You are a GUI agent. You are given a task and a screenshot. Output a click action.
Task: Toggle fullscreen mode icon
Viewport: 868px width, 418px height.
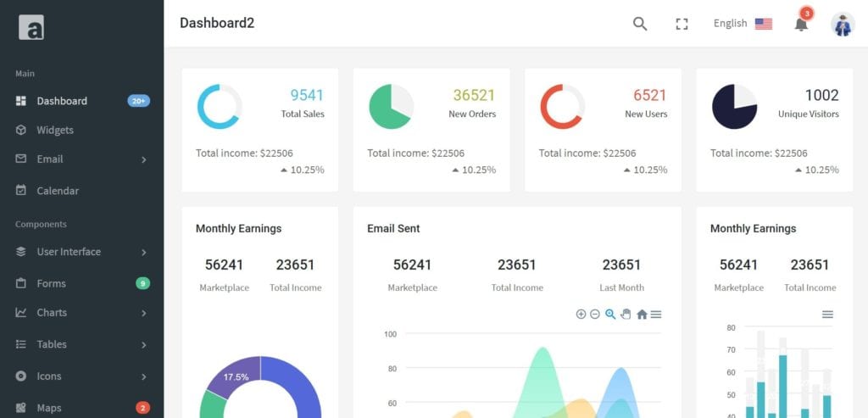click(x=682, y=24)
